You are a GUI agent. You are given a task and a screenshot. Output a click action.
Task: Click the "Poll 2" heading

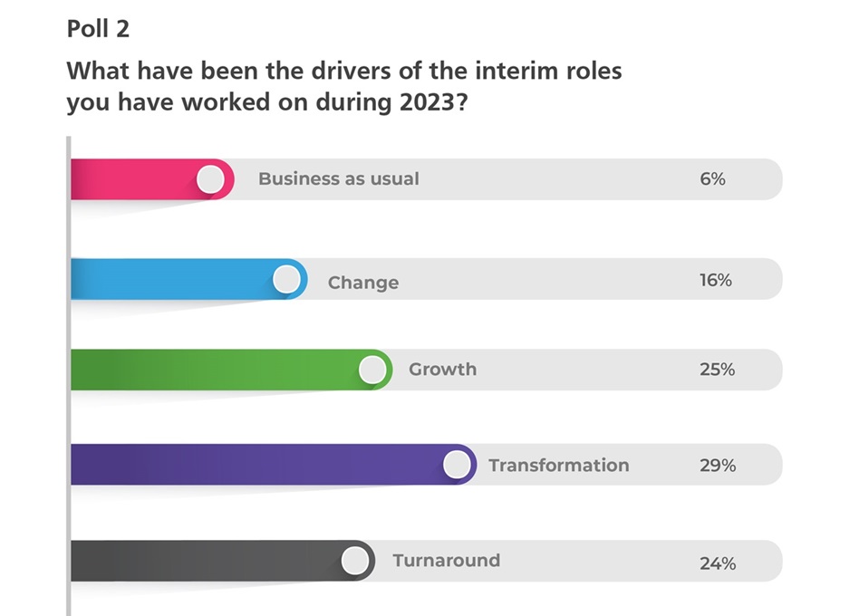[98, 29]
